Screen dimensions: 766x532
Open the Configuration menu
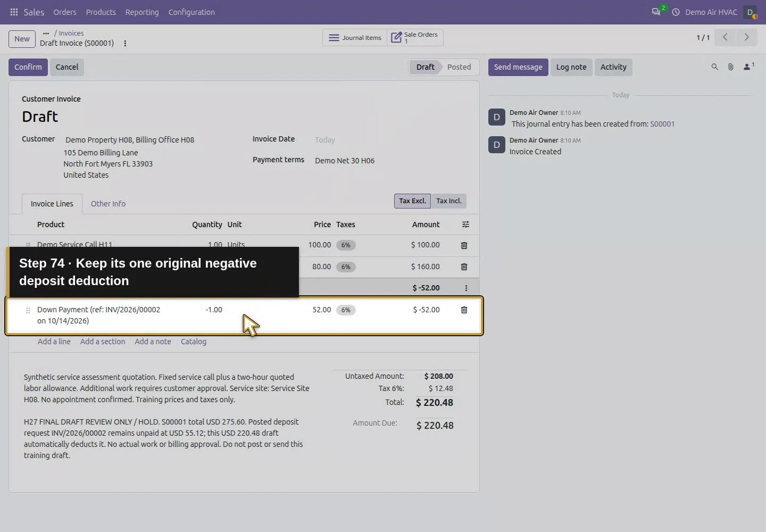tap(191, 12)
